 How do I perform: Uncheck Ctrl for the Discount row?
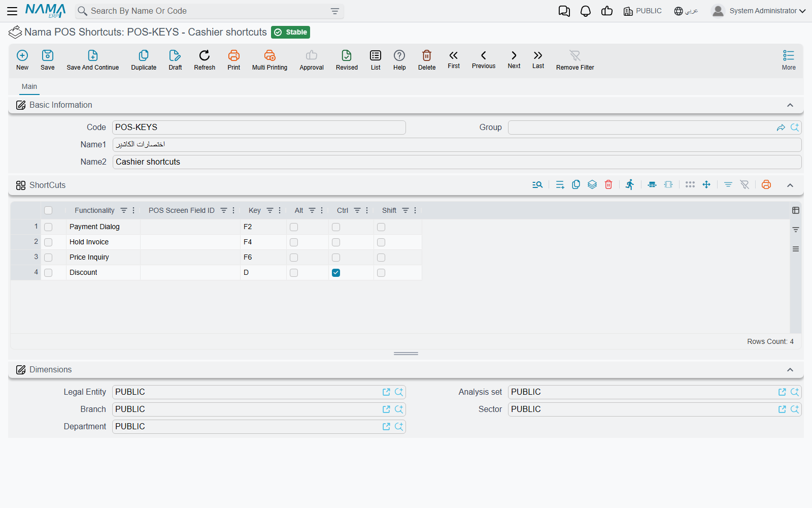coord(336,273)
